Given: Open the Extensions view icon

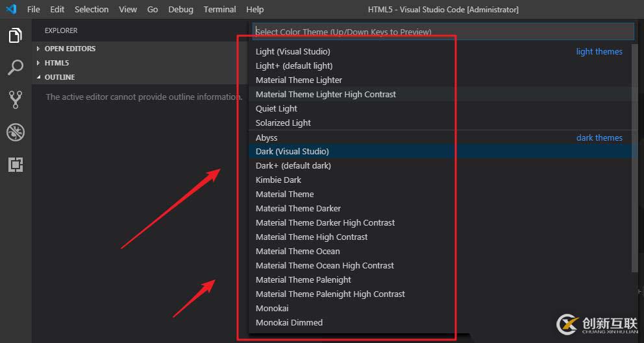Looking at the screenshot, I should 16,165.
